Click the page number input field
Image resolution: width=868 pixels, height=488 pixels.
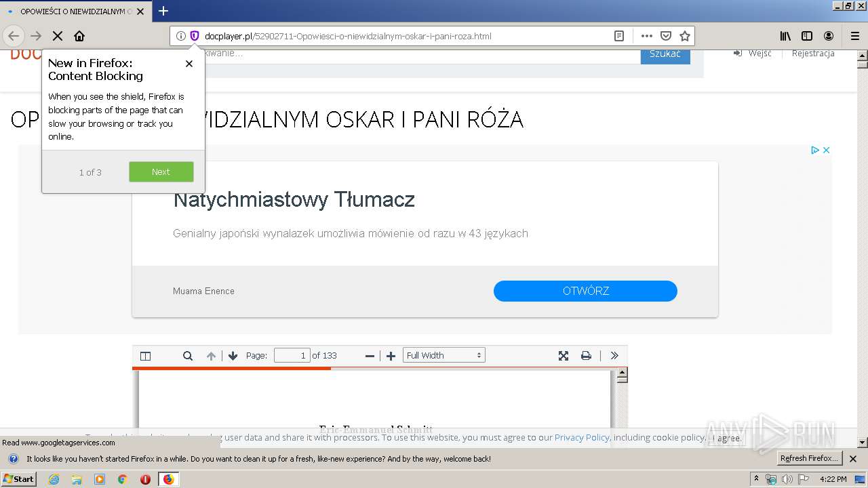tap(292, 355)
